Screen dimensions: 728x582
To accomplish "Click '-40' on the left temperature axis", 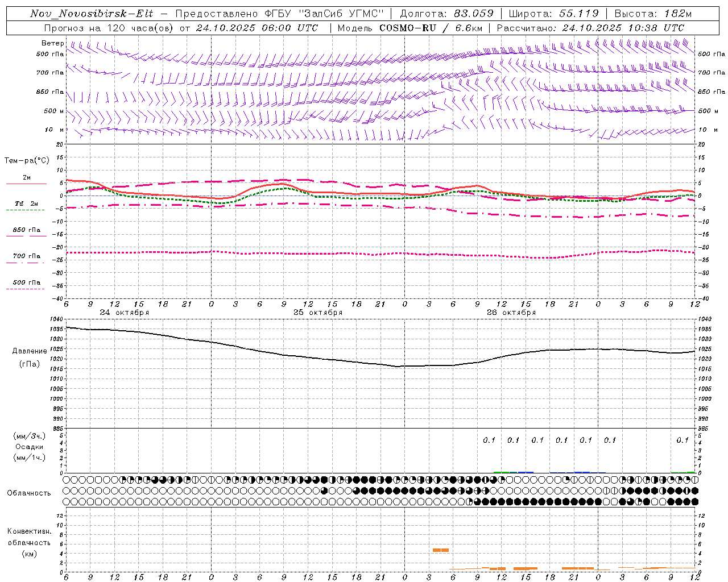I will (59, 298).
